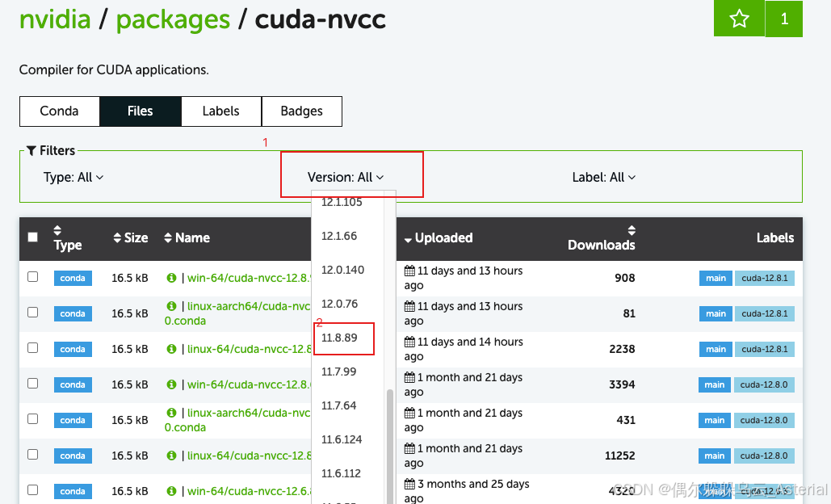Image resolution: width=831 pixels, height=504 pixels.
Task: Expand the Type: All filter dropdown
Action: pos(73,178)
